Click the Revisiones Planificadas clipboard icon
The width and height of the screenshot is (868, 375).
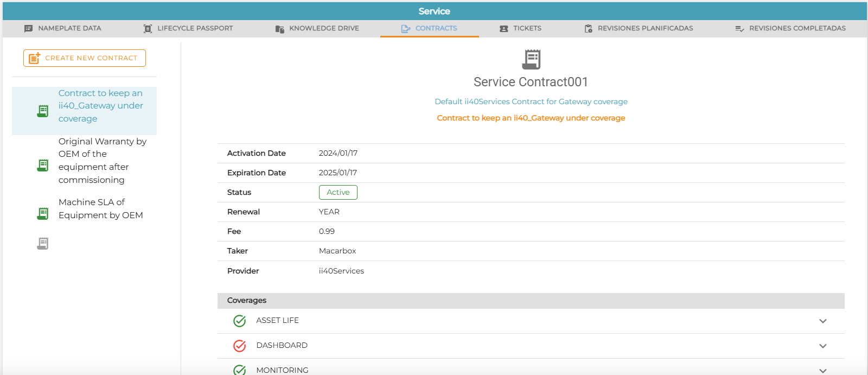[589, 29]
